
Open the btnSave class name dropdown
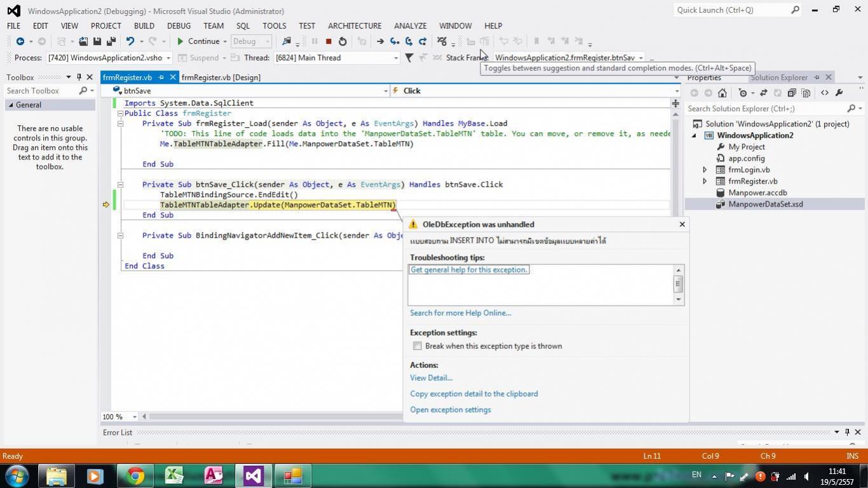(x=385, y=91)
